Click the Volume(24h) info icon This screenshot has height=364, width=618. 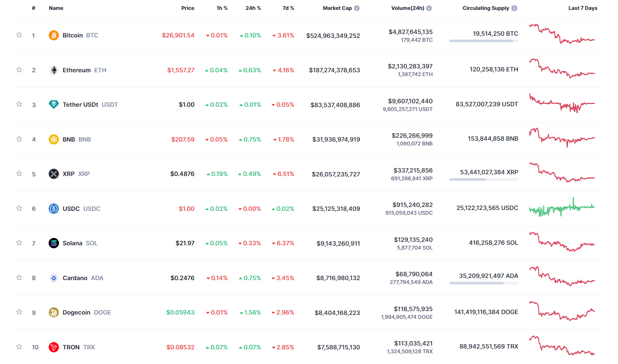(429, 8)
